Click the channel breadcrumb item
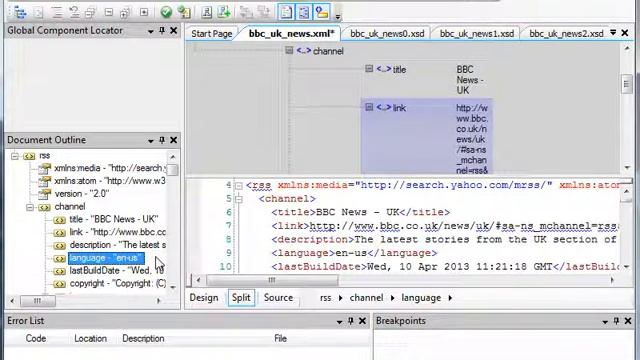The image size is (640, 360). pos(366,298)
